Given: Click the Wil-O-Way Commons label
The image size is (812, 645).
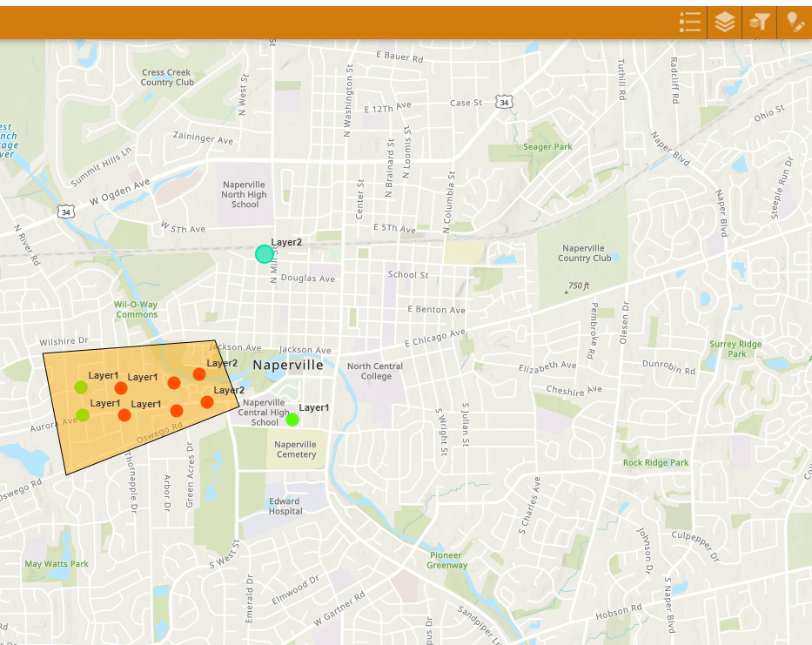Looking at the screenshot, I should click(136, 309).
